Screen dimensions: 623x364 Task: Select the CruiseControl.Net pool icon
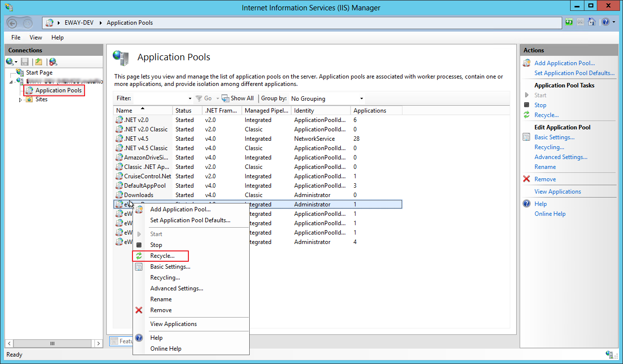pos(119,176)
